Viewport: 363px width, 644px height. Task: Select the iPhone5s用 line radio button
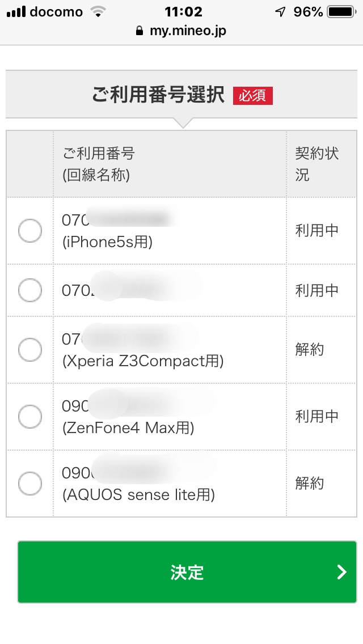coord(30,231)
